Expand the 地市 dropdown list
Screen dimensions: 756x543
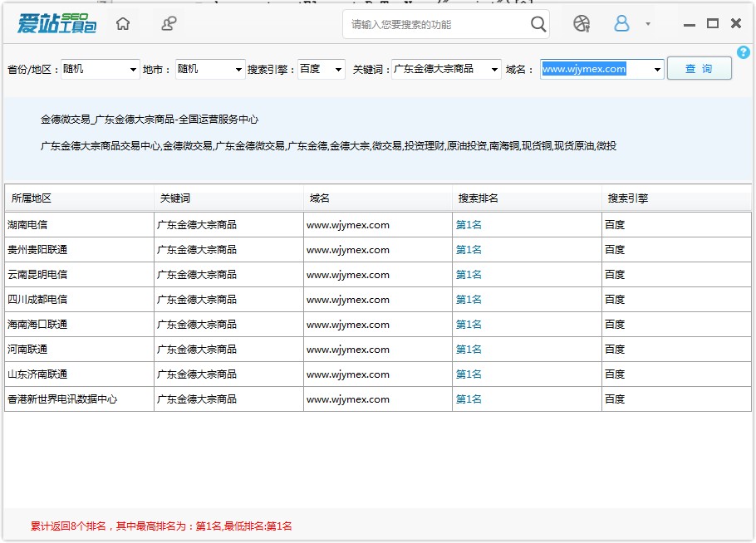click(238, 70)
